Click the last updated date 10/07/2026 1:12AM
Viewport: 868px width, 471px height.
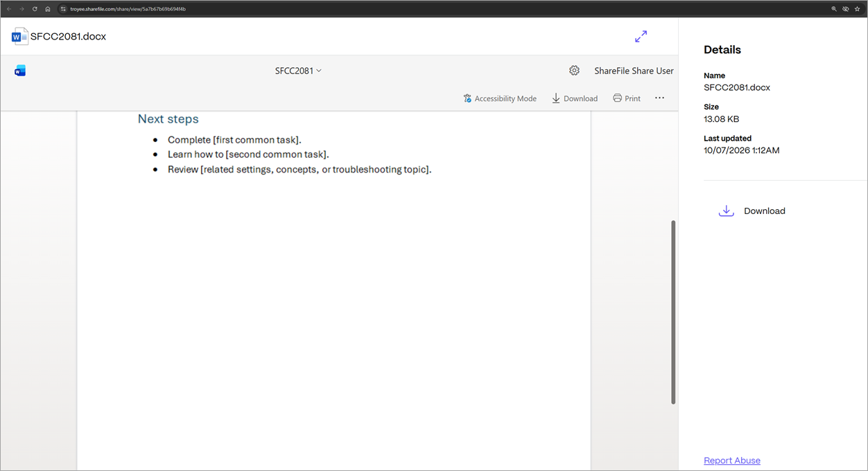741,150
